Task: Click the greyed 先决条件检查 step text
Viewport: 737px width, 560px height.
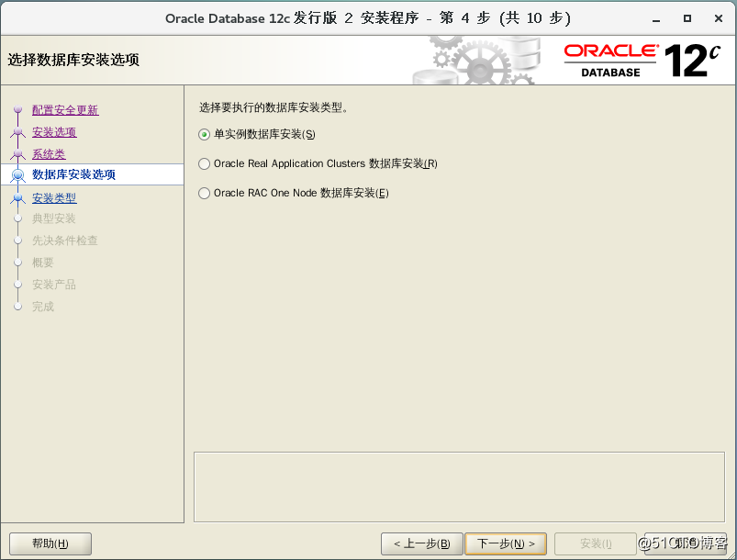Action: [65, 241]
